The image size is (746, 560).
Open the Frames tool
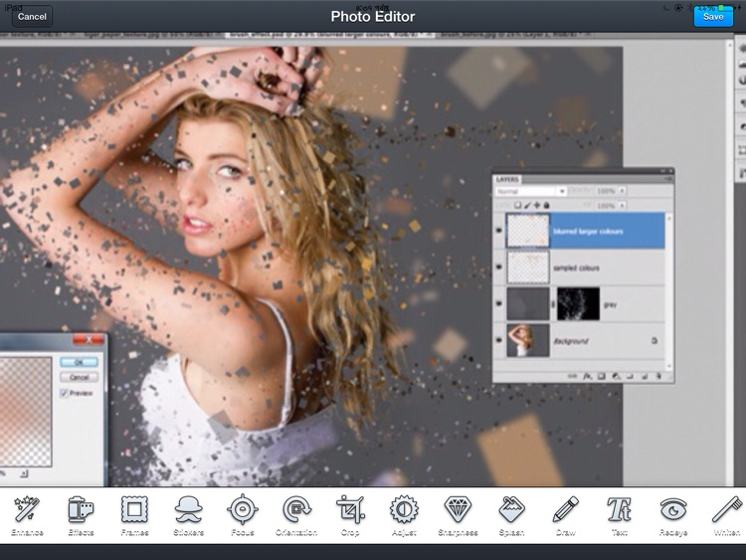pos(134,516)
